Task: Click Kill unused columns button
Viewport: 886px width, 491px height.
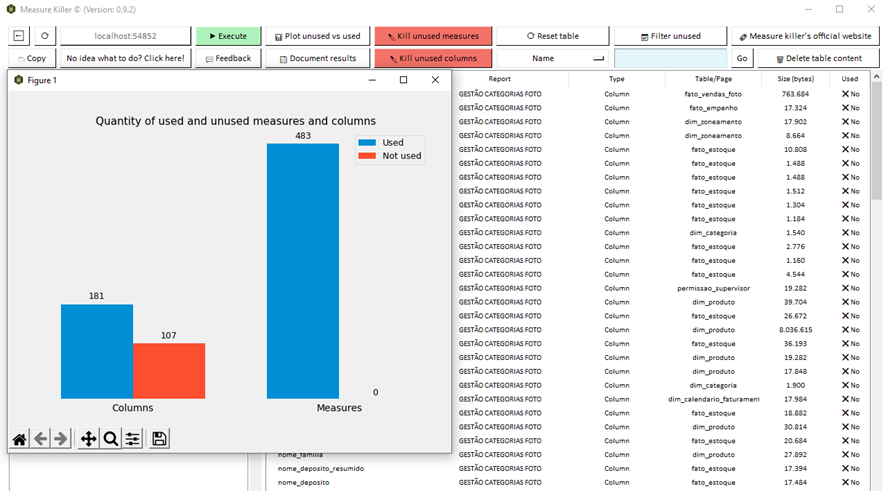Action: (x=433, y=58)
